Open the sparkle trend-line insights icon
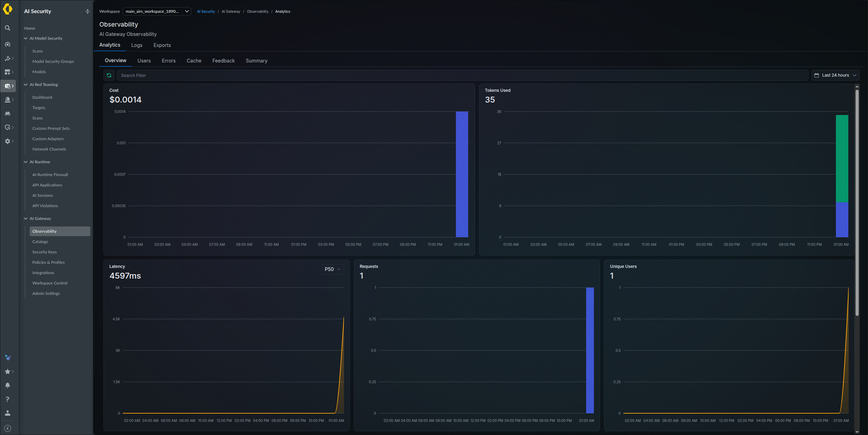The height and width of the screenshot is (435, 868). [7, 58]
